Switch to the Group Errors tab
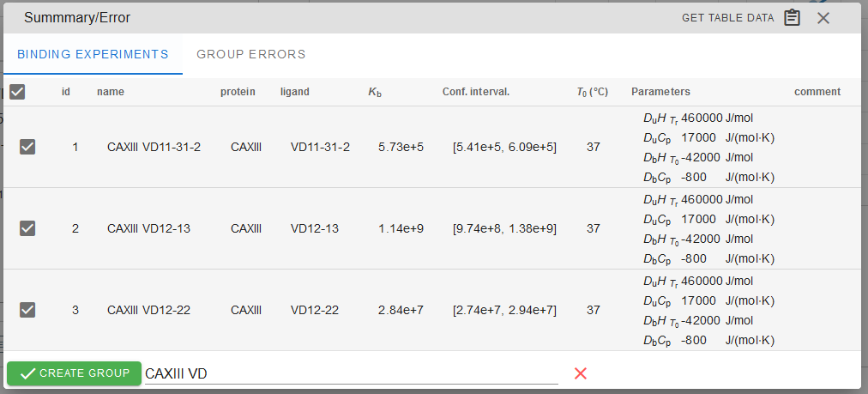This screenshot has height=394, width=868. coord(251,54)
